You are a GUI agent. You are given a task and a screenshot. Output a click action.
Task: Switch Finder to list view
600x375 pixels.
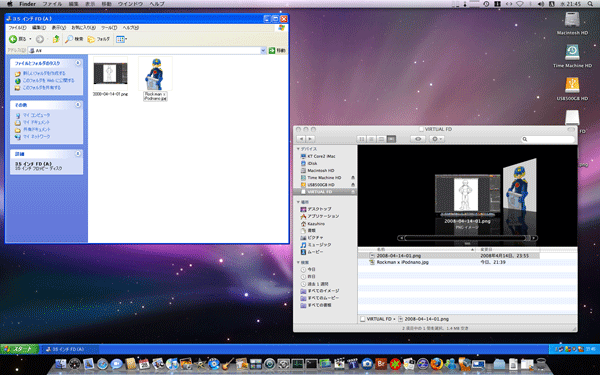(371, 139)
